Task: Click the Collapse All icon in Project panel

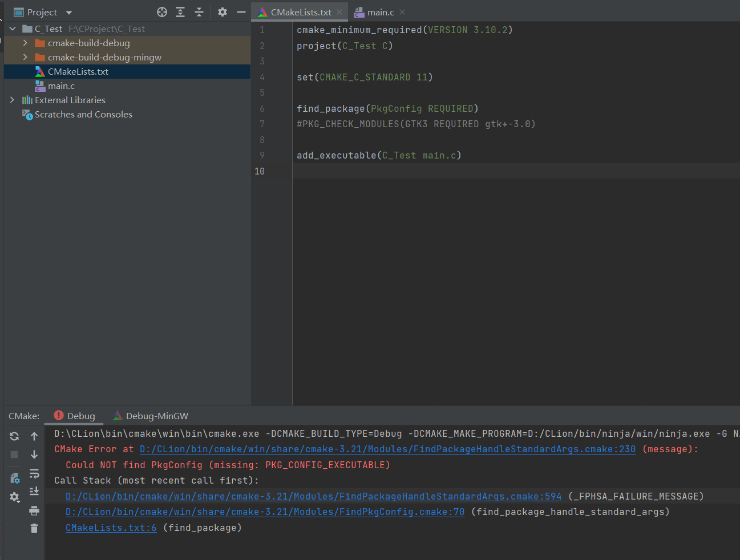Action: (199, 12)
